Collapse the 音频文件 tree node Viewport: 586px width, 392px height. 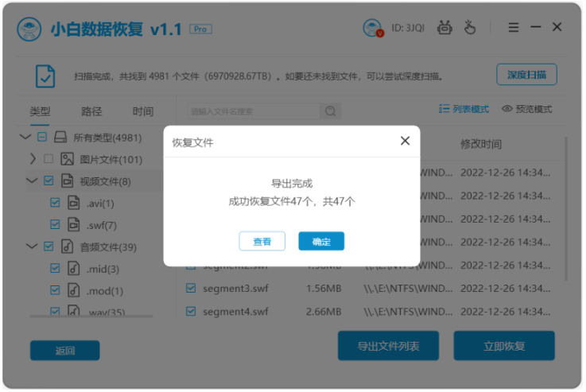[x=32, y=246]
